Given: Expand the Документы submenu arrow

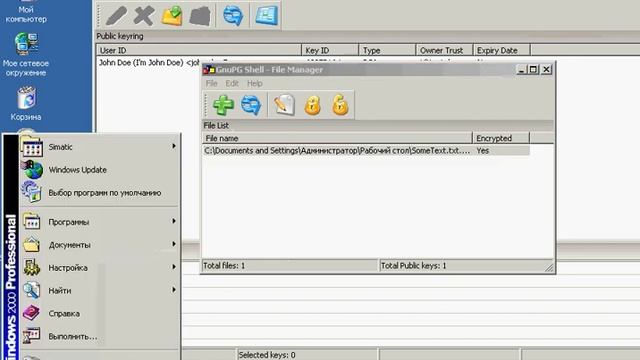Looking at the screenshot, I should pyautogui.click(x=174, y=244).
